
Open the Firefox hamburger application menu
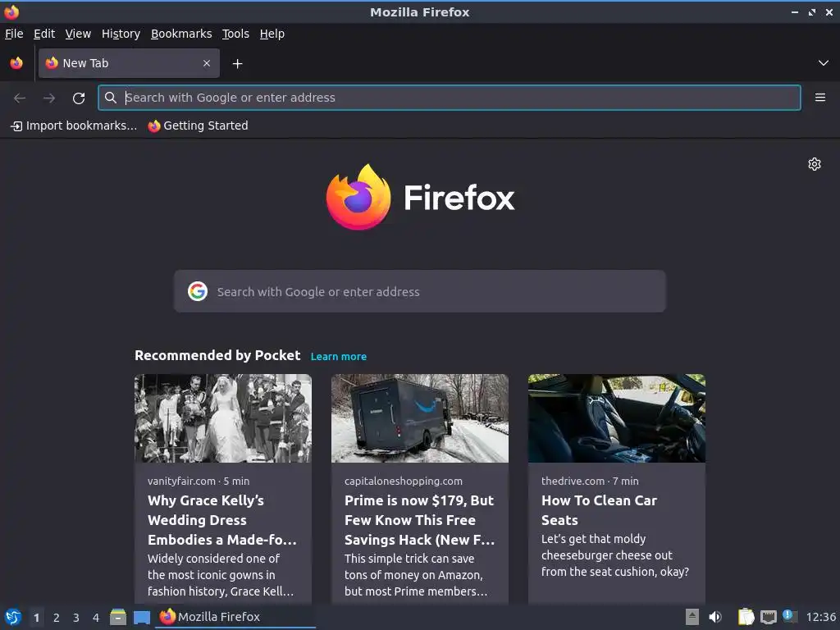[x=820, y=98]
